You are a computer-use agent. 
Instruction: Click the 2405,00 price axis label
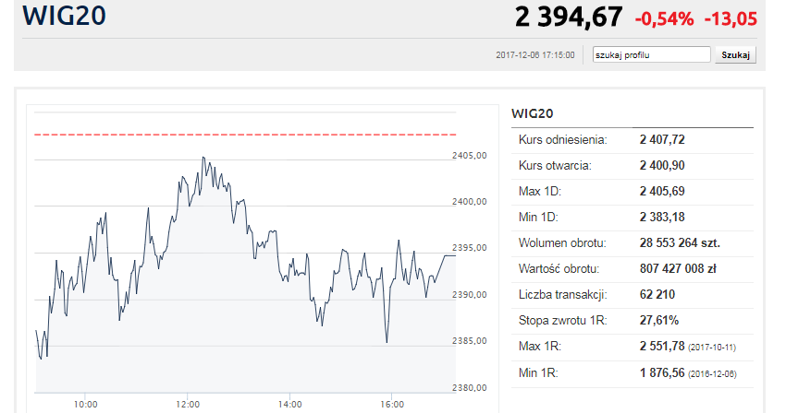click(x=469, y=156)
